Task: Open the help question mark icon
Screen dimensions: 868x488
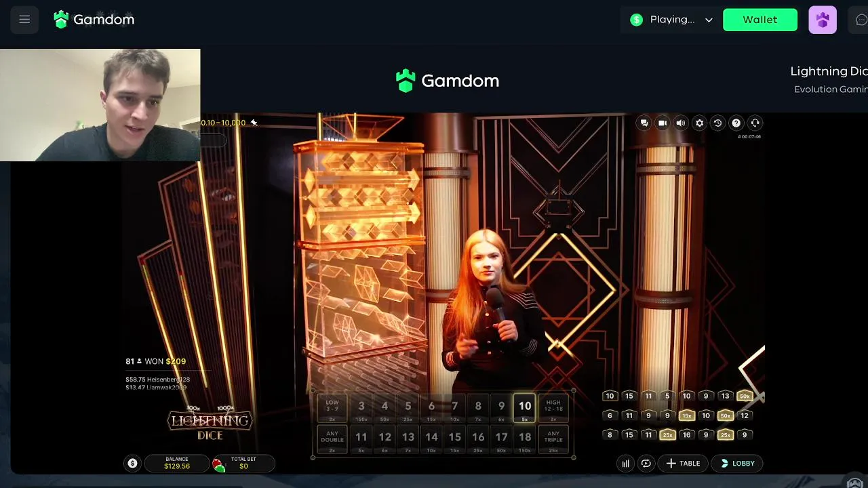Action: coord(736,123)
